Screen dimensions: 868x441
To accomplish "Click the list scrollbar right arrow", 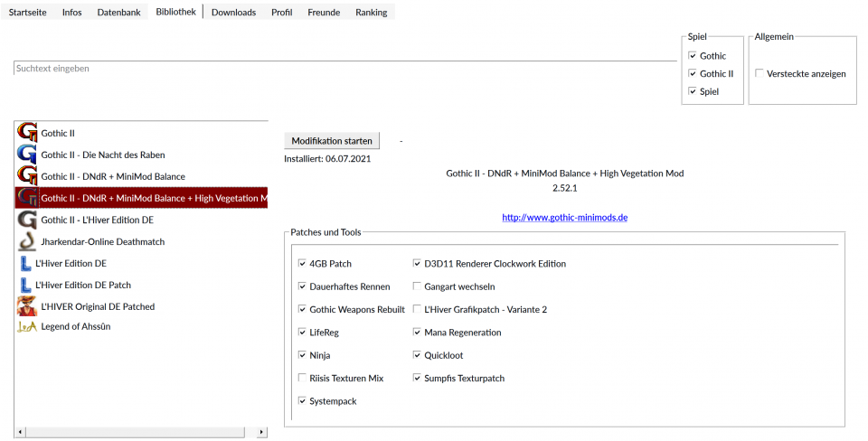I will [x=261, y=432].
